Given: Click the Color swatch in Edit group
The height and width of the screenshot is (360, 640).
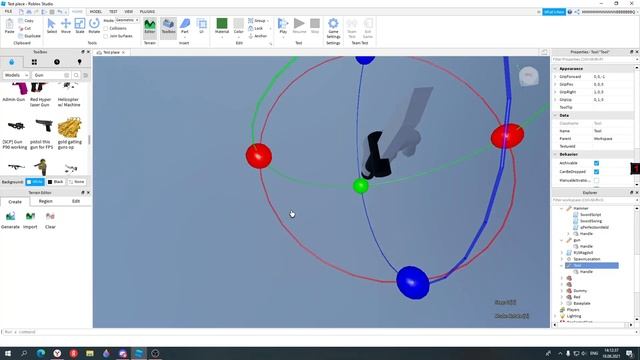Looking at the screenshot, I should tap(239, 24).
